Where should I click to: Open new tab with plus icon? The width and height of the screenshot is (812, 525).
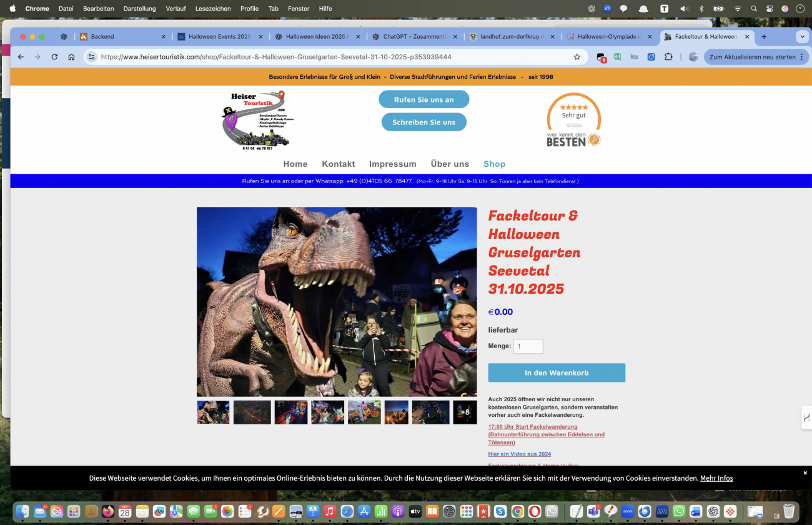(763, 37)
